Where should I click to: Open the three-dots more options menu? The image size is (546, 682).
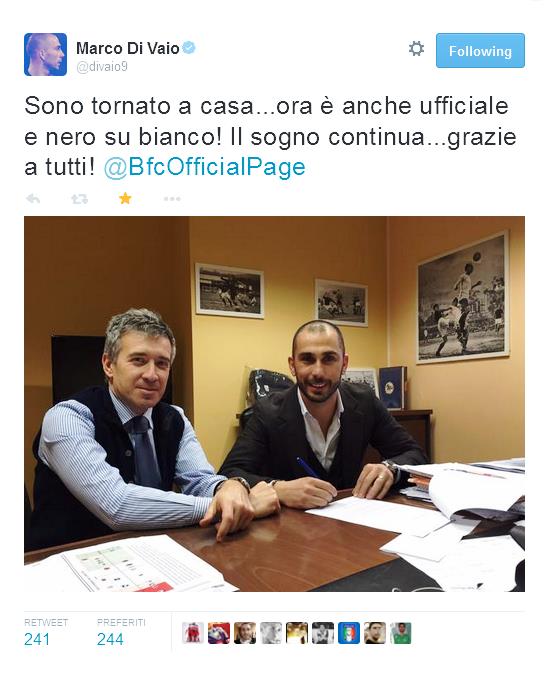(x=172, y=199)
